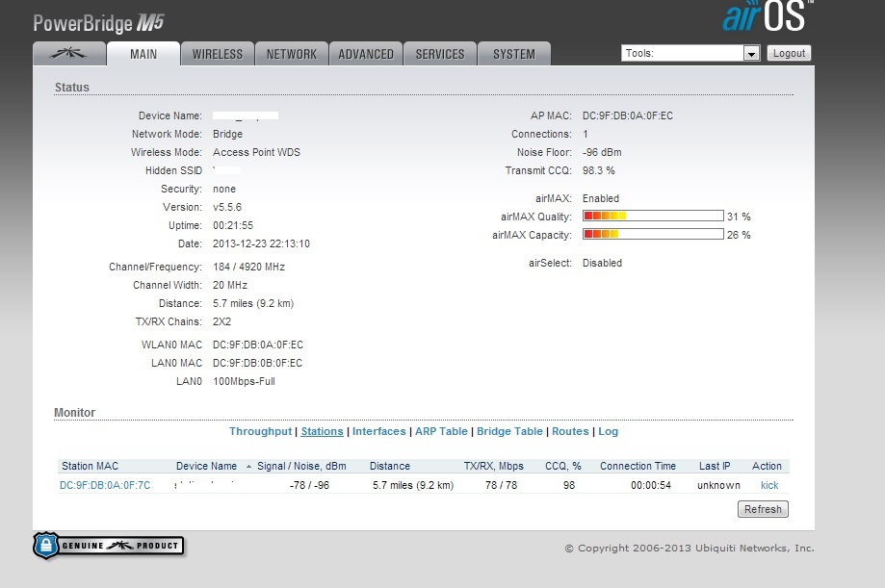Click the Logout button

(789, 53)
